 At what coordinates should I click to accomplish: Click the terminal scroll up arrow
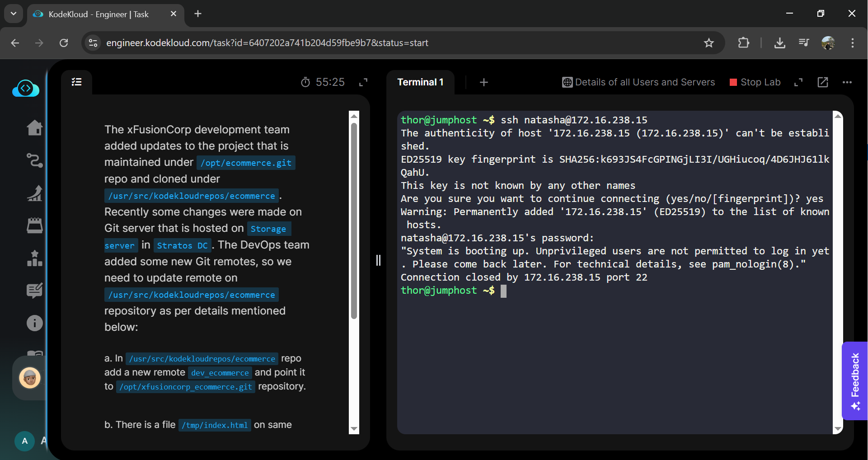tap(838, 116)
